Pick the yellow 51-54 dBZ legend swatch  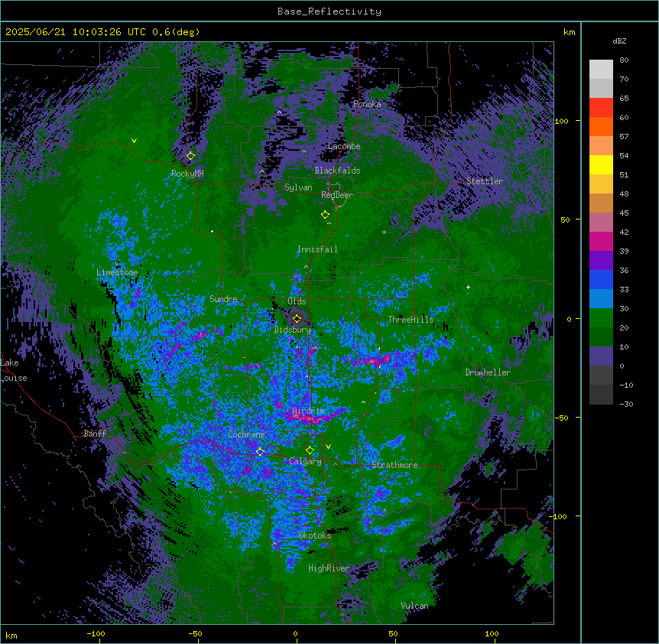coord(601,164)
